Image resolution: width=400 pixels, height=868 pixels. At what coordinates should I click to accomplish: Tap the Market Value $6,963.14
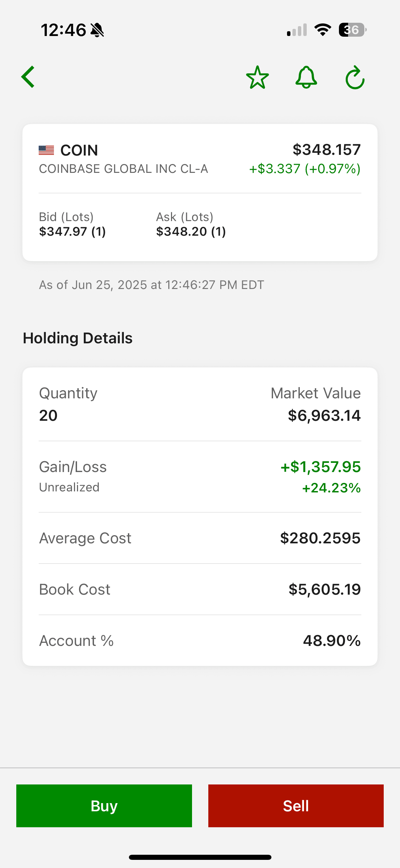coord(324,415)
